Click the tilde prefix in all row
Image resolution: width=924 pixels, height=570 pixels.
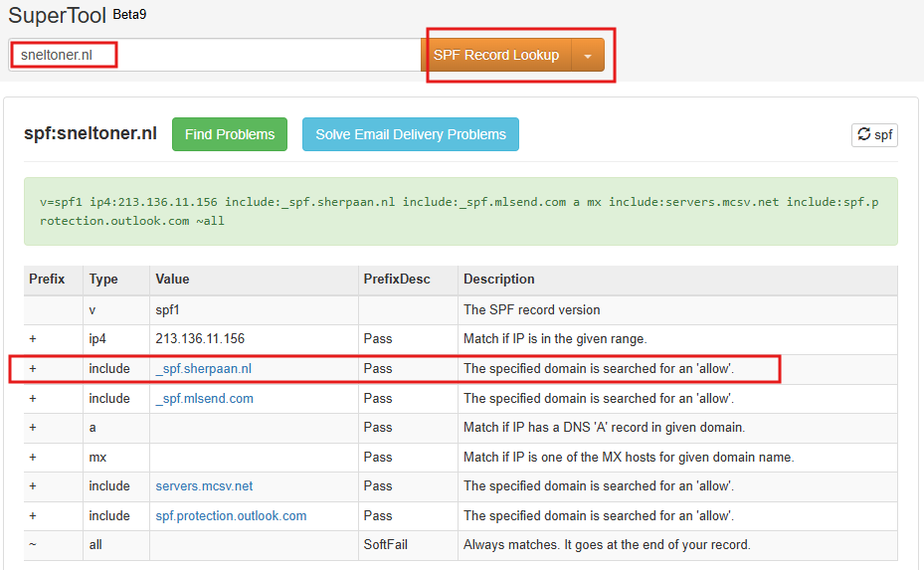click(x=33, y=545)
